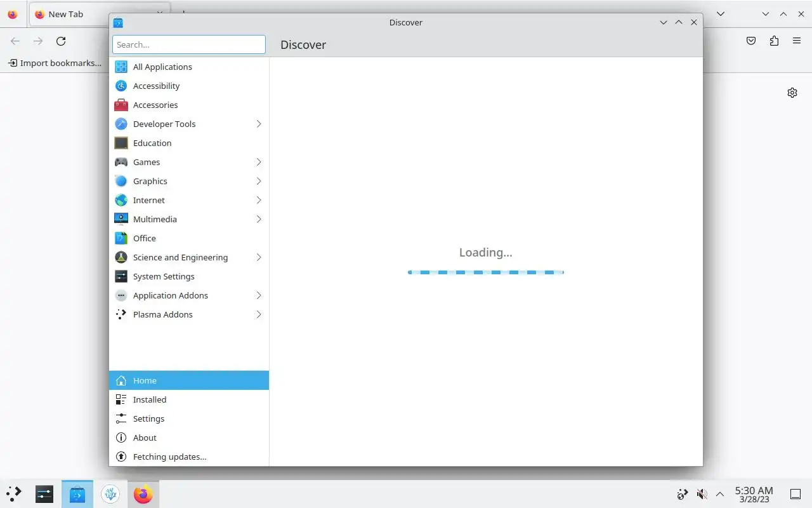Image resolution: width=812 pixels, height=508 pixels.
Task: Click the Internet globe icon
Action: click(121, 200)
